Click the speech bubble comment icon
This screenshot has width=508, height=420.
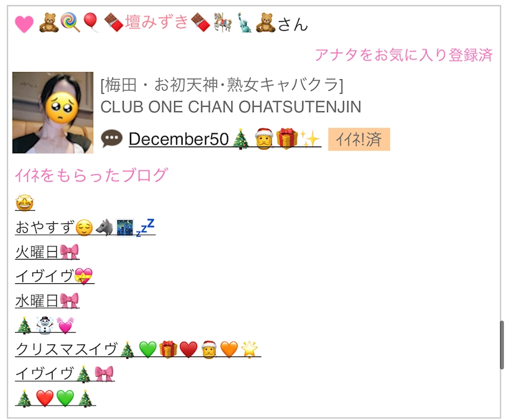click(x=112, y=139)
